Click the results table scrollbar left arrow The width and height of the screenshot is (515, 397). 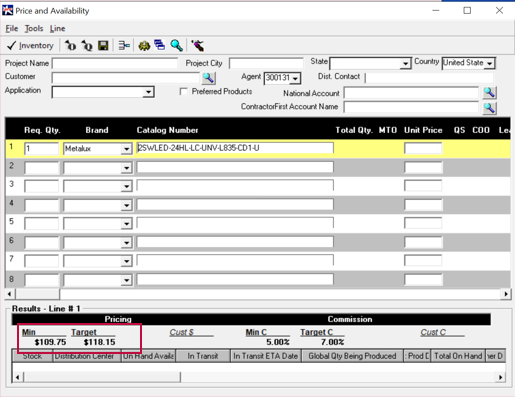pyautogui.click(x=17, y=377)
